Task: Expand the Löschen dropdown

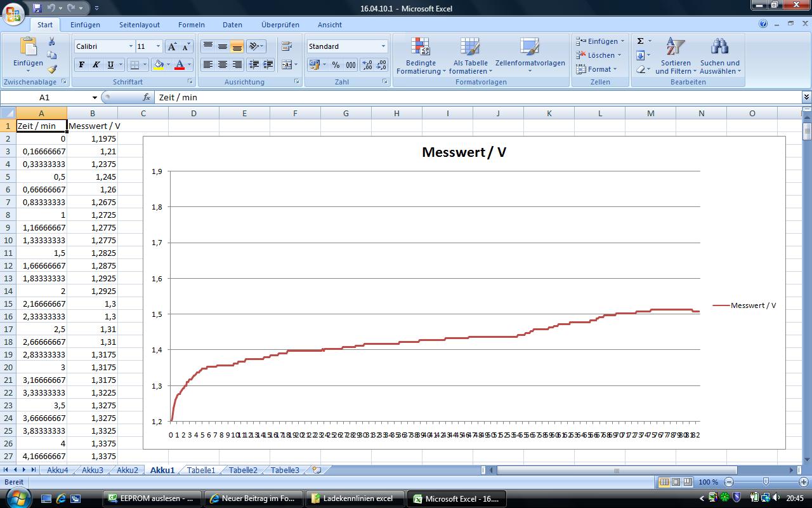Action: (619, 55)
